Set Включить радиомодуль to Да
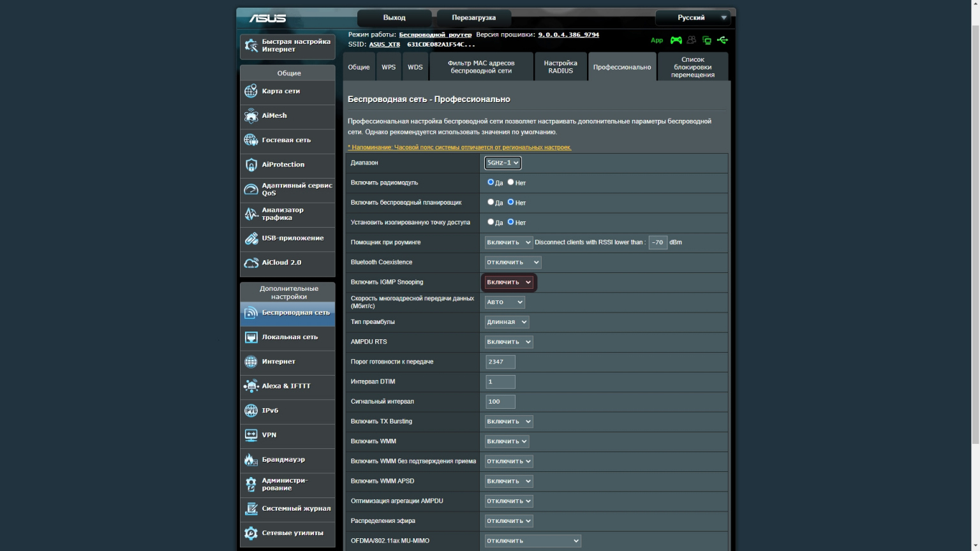The width and height of the screenshot is (980, 551). pos(491,182)
